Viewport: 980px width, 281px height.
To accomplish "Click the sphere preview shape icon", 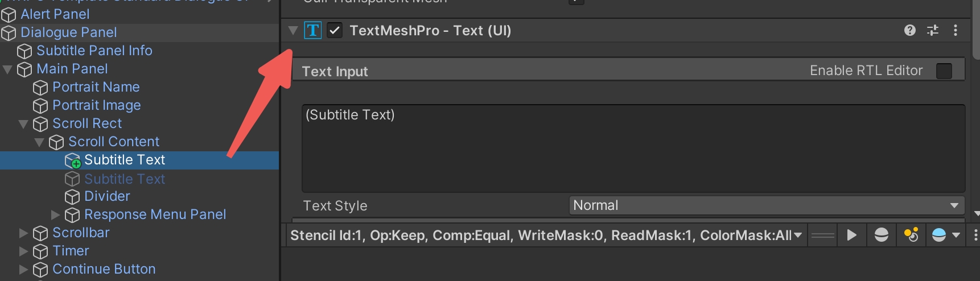I will point(881,235).
